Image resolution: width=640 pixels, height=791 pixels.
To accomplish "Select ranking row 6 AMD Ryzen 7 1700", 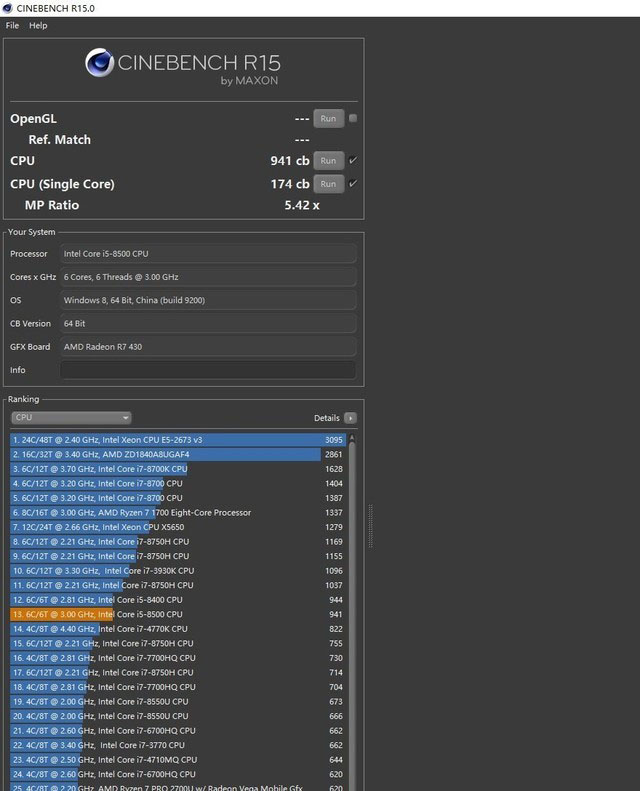I will click(178, 513).
